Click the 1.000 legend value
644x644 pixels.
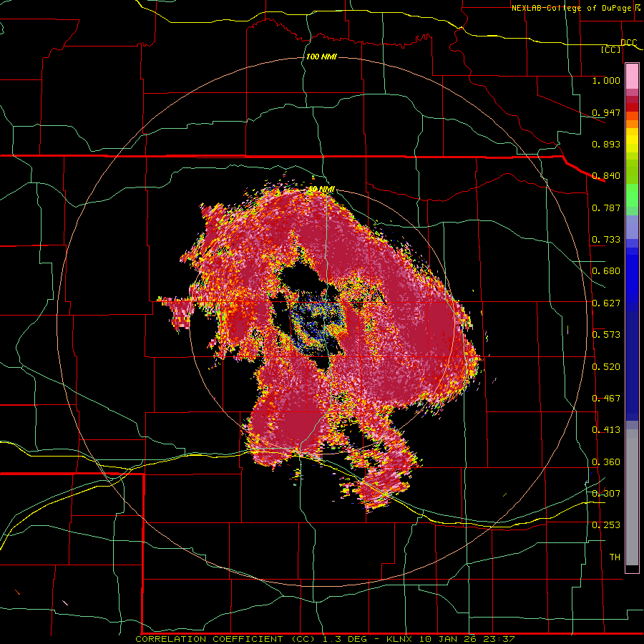(606, 80)
